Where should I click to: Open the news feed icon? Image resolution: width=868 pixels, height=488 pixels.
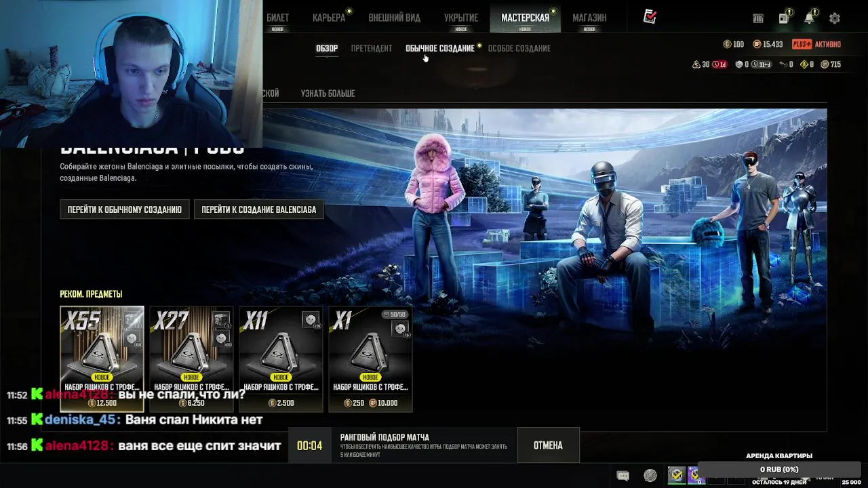[785, 18]
